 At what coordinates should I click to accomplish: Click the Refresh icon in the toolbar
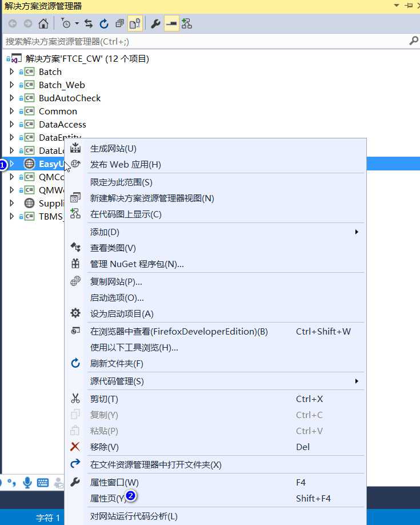click(x=104, y=24)
